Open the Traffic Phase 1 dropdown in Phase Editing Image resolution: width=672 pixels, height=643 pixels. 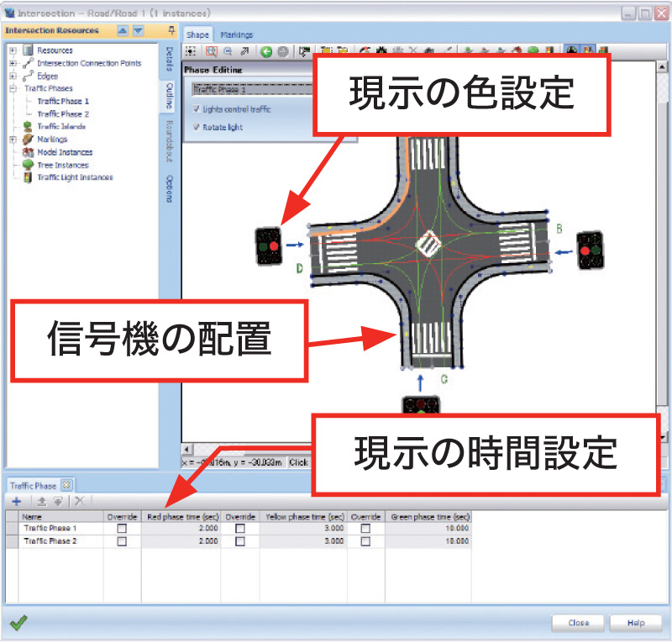tap(253, 89)
